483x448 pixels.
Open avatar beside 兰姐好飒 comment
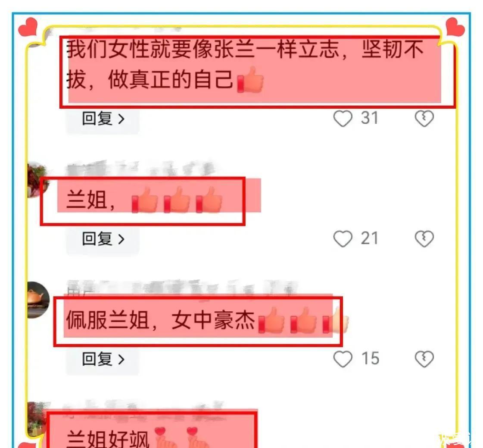(x=37, y=419)
